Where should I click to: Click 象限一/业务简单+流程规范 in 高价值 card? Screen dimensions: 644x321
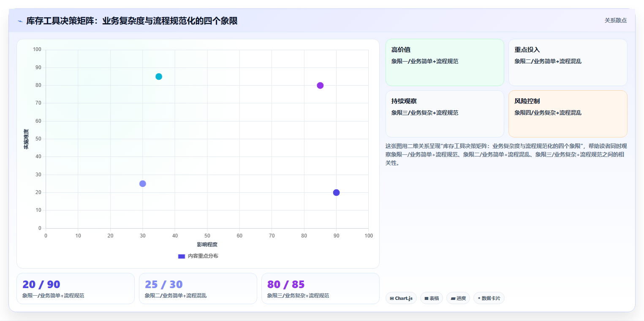coord(425,61)
